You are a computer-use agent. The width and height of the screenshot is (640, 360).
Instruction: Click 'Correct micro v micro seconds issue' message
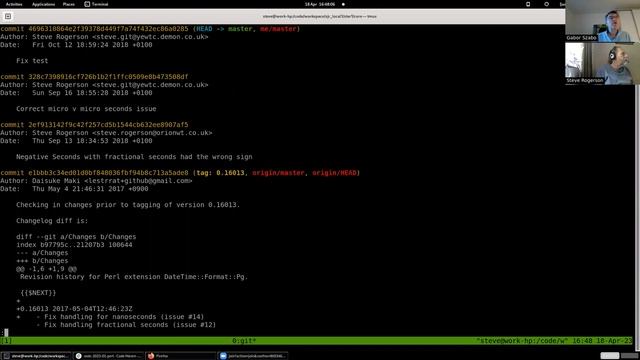86,109
